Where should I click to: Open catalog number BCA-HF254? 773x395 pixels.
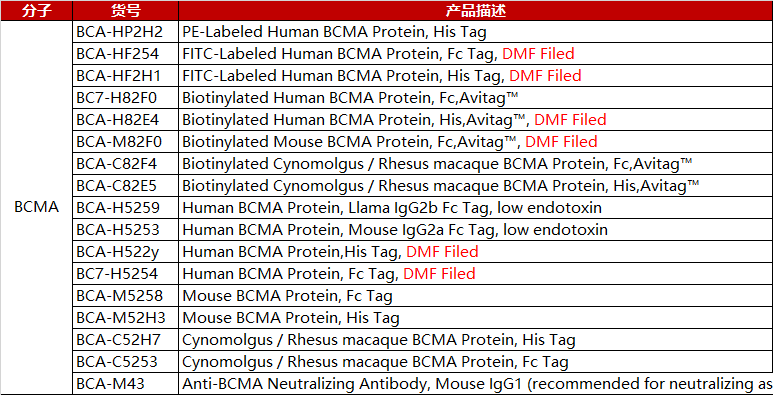click(x=125, y=54)
